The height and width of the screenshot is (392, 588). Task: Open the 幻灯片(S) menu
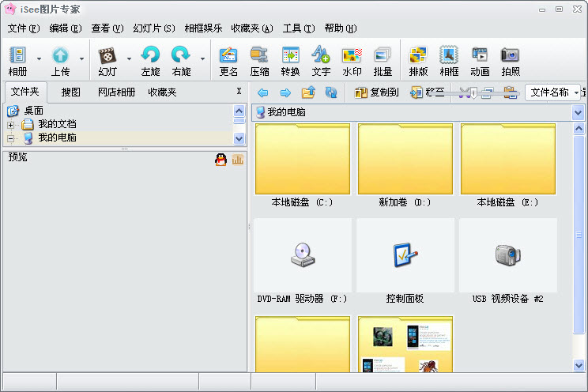154,28
